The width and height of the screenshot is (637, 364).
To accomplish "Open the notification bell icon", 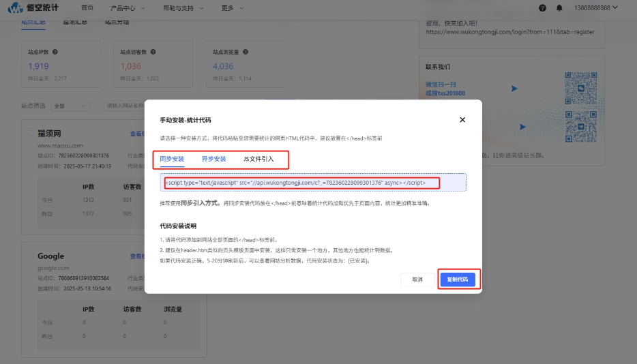I will coord(559,7).
